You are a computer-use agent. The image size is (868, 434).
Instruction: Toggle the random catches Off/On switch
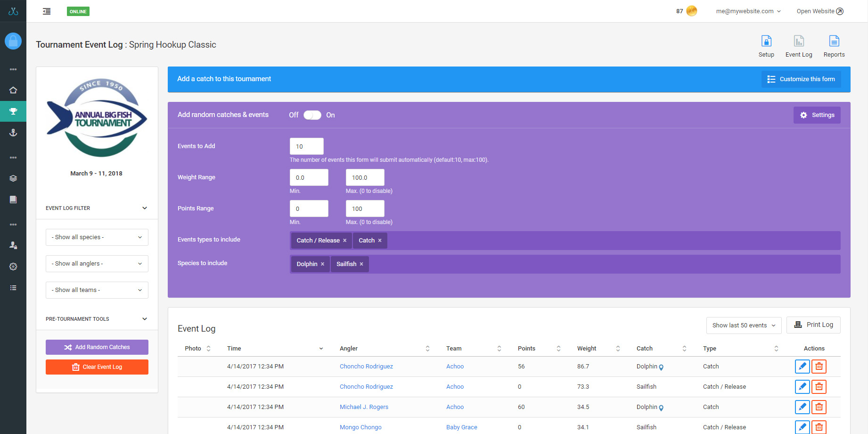pyautogui.click(x=312, y=115)
